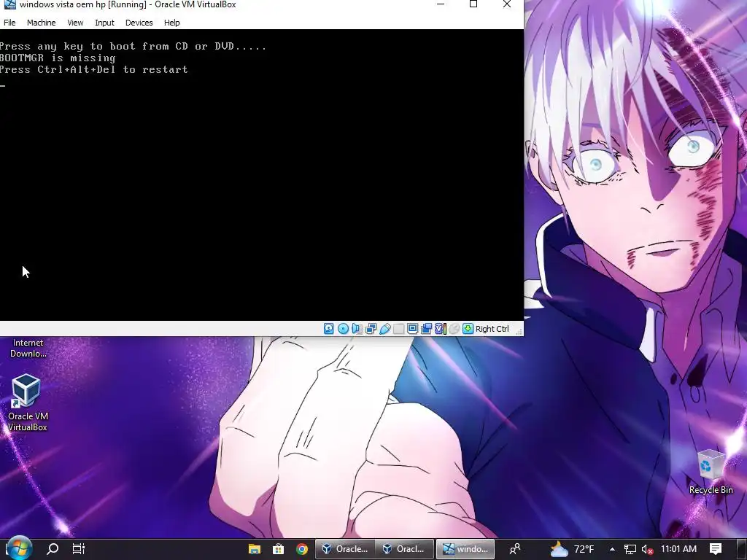Click the display settings status icon

[x=413, y=329]
